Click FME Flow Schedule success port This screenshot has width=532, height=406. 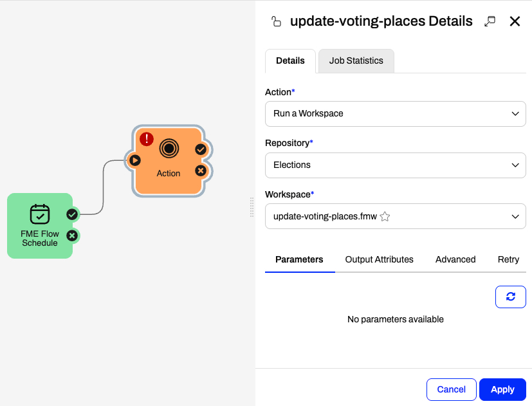[72, 214]
